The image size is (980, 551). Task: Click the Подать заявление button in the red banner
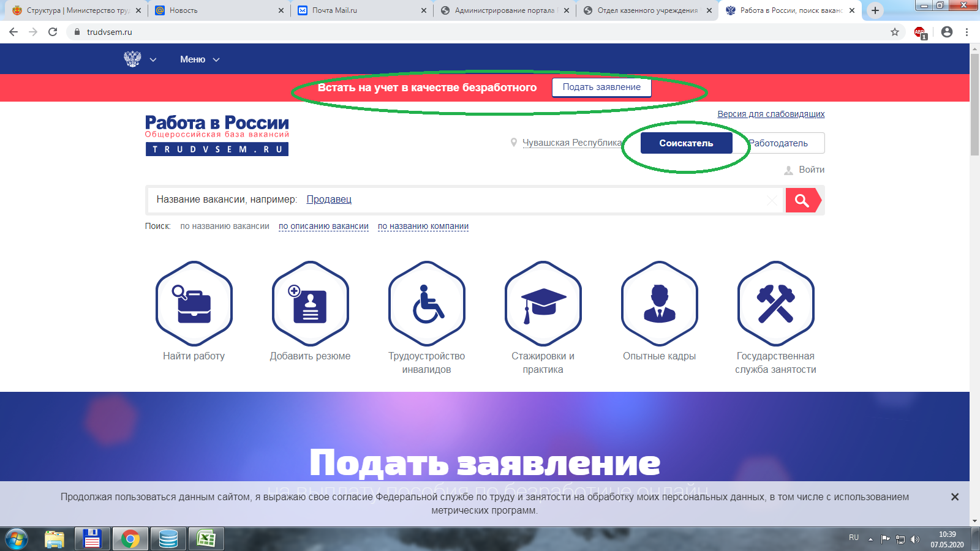(x=601, y=87)
